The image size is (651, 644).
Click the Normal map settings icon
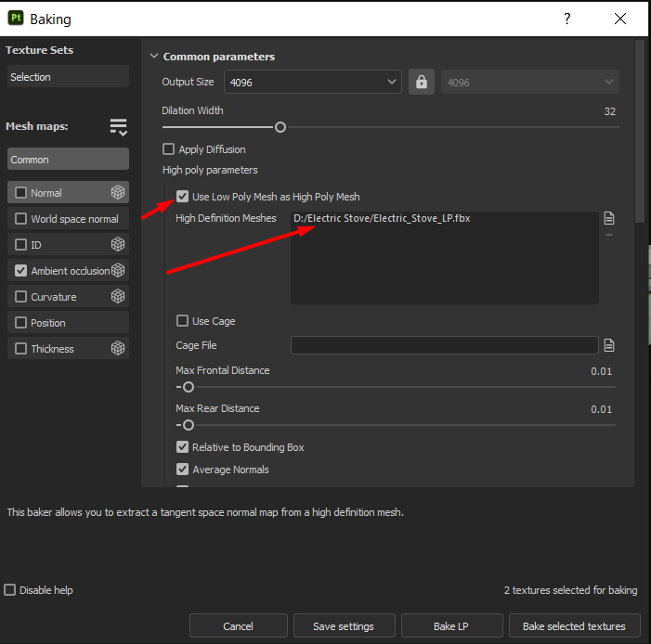point(118,193)
